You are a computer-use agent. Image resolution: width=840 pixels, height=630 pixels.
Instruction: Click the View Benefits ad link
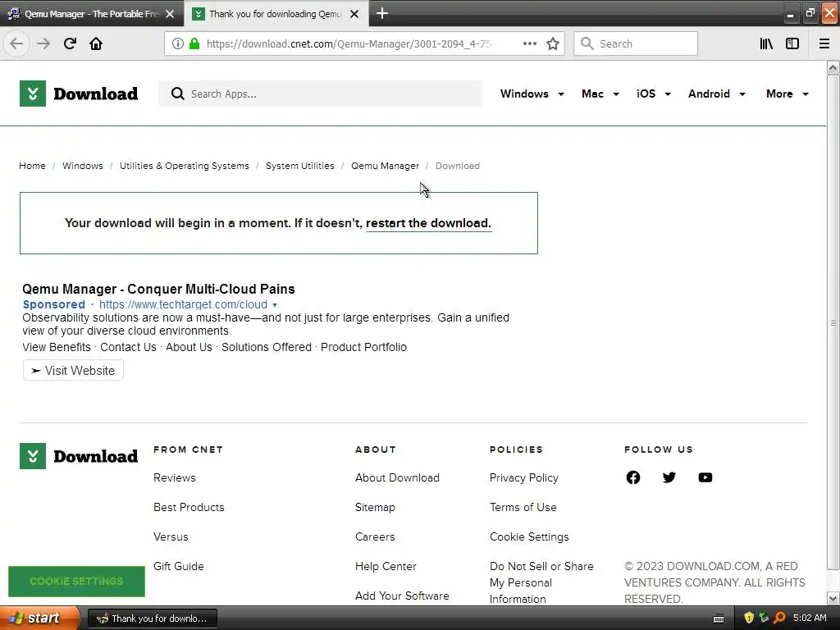57,347
